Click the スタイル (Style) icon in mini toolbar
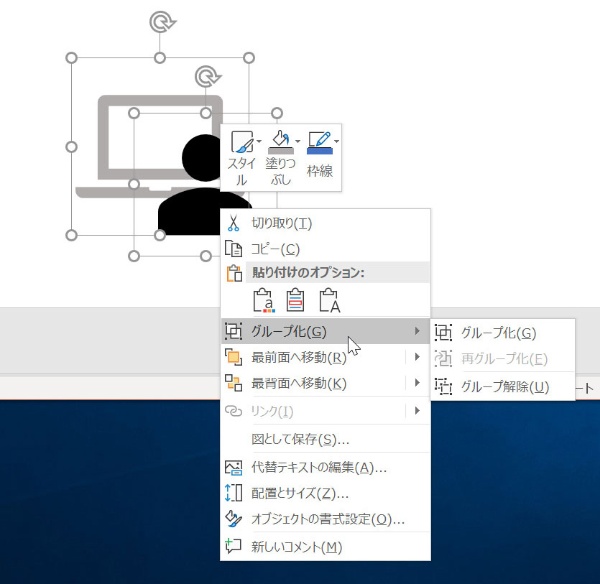 241,143
